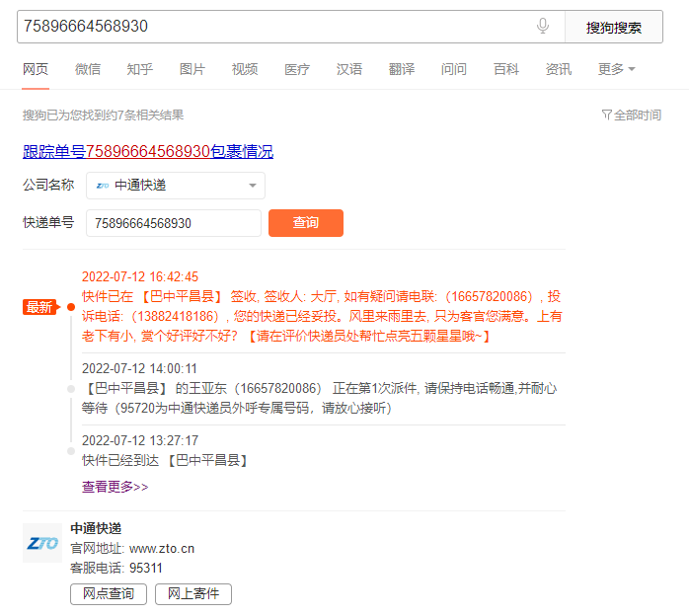Viewport: 689px width, 616px height.
Task: Click the microphone voice search icon
Action: pyautogui.click(x=543, y=26)
